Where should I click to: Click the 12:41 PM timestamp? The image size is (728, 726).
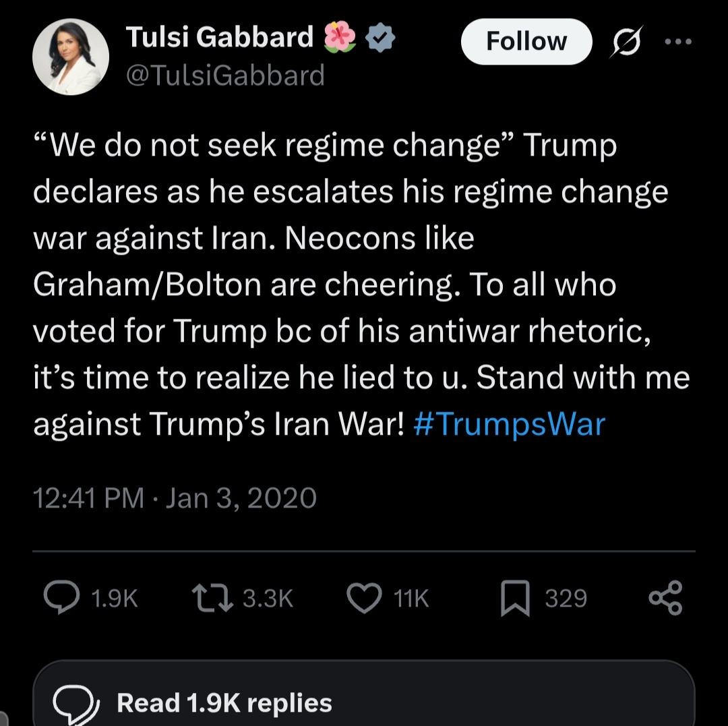point(88,498)
